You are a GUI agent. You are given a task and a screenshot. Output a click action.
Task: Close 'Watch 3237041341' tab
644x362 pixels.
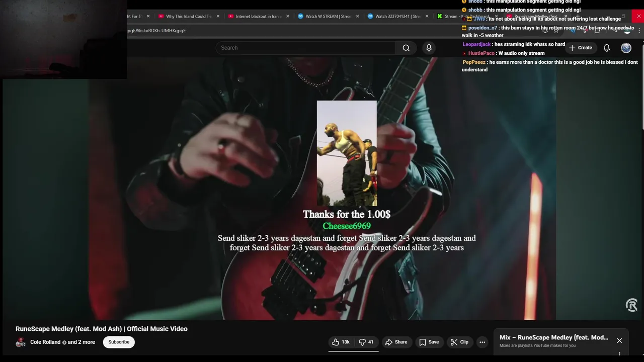click(427, 16)
